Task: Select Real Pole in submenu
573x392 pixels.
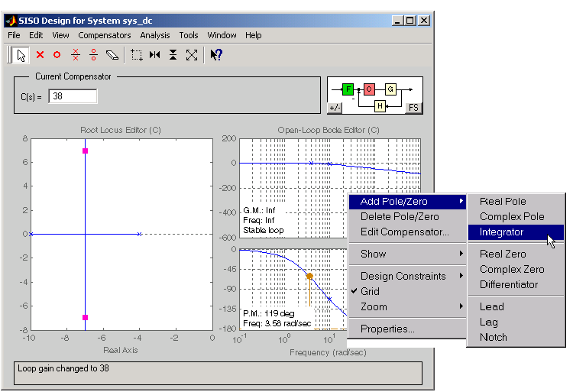Action: [516, 202]
